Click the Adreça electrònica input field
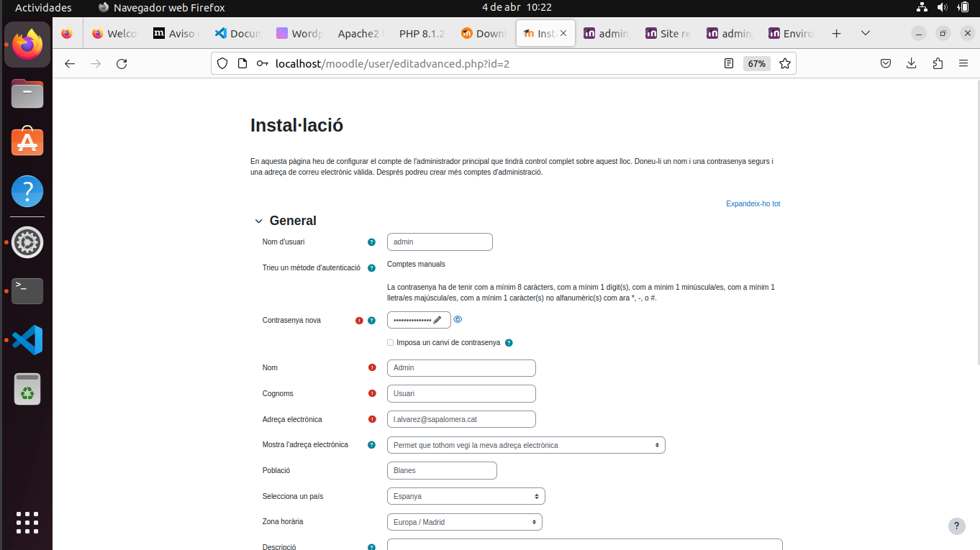980x550 pixels. pos(461,419)
